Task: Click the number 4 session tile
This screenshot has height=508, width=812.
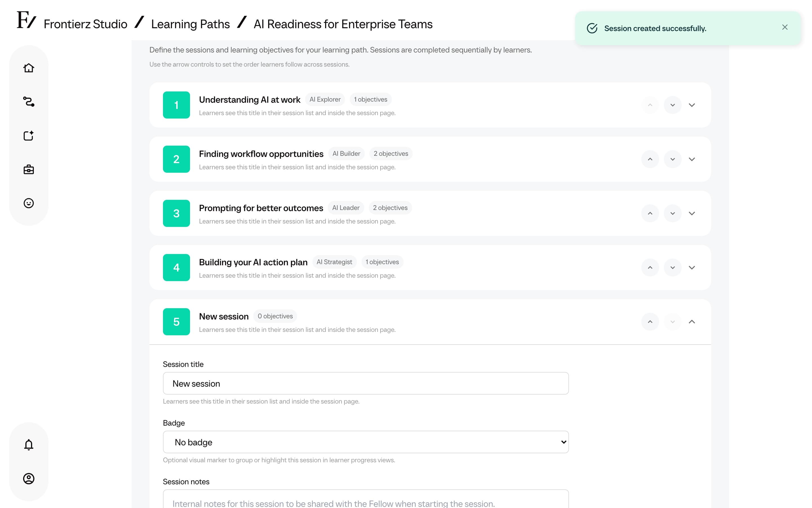Action: point(176,268)
